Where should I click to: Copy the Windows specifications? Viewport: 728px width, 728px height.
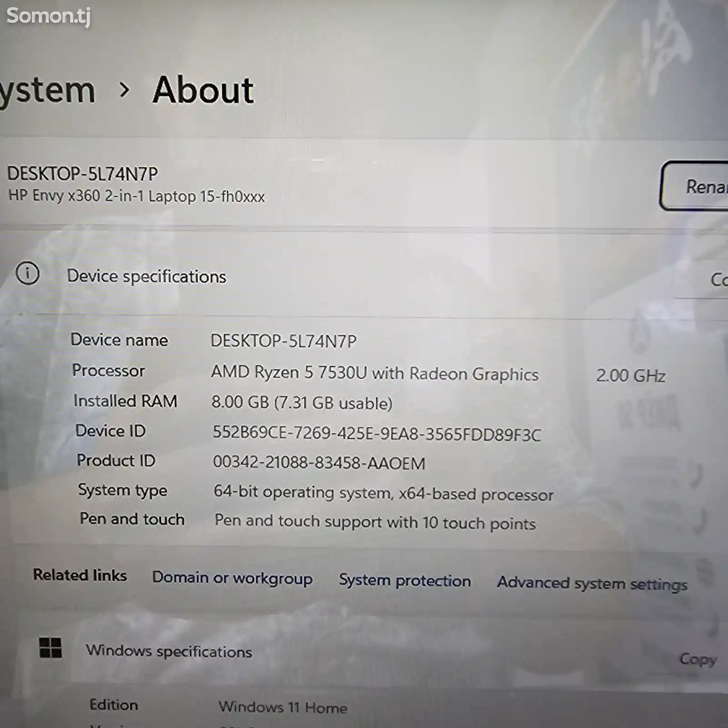coord(698,659)
